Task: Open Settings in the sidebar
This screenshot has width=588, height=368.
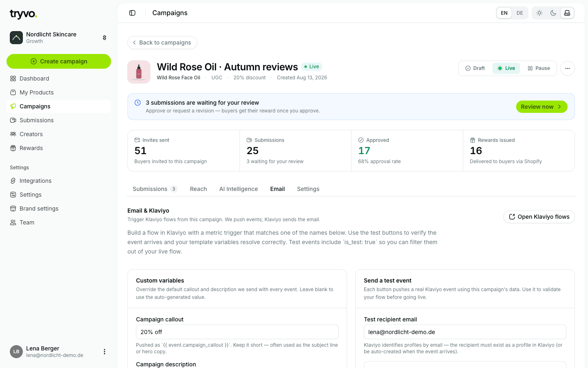Action: click(x=59, y=195)
